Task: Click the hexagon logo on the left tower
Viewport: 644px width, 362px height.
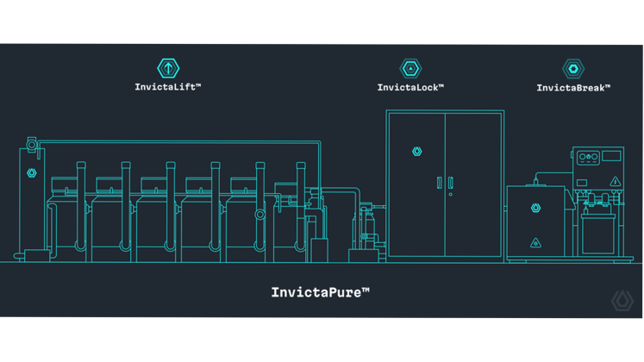Action: [32, 172]
